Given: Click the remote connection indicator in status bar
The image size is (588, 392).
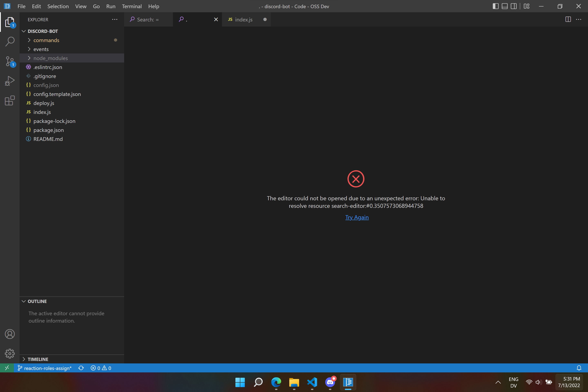Looking at the screenshot, I should (7, 368).
